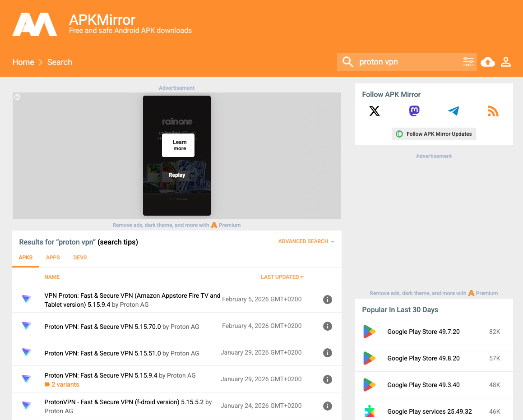
Task: Click Follow APK Mirror Updates button
Action: 434,134
